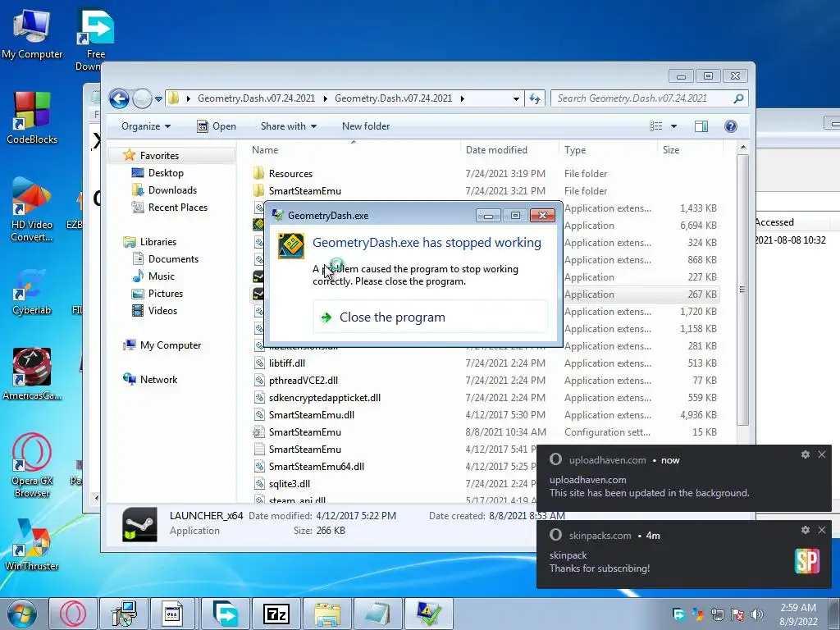Toggle the preview pane icon
This screenshot has height=630, width=840.
tap(701, 126)
